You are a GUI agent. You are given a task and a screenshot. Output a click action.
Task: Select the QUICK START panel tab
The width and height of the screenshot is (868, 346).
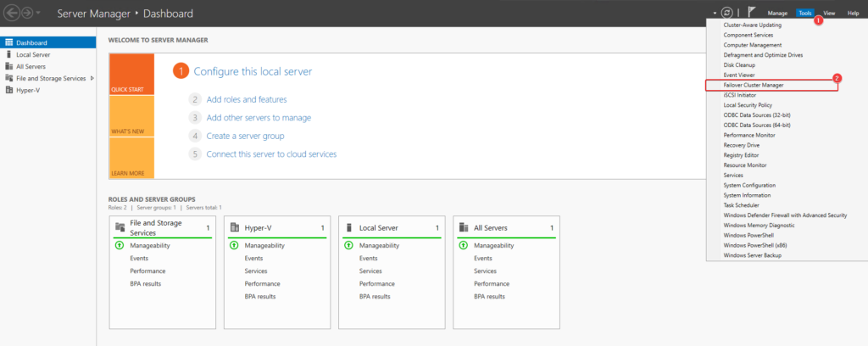131,75
